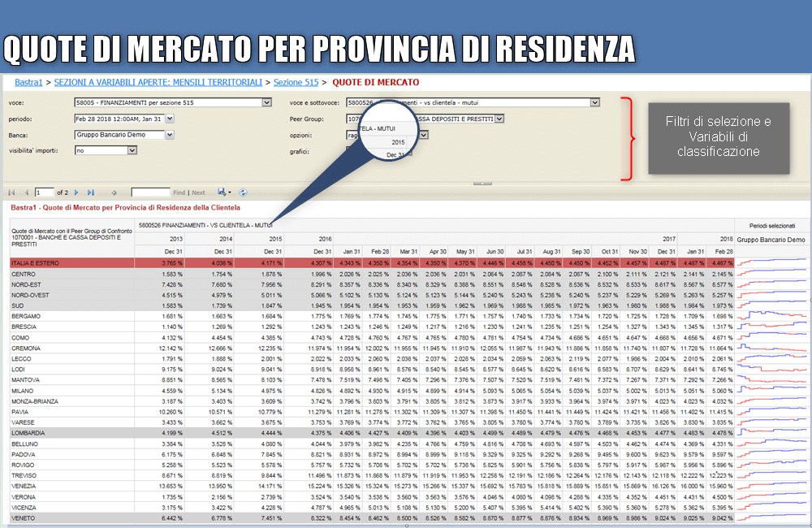Click the LODI trend sparkline
This screenshot has height=528, width=812.
772,370
